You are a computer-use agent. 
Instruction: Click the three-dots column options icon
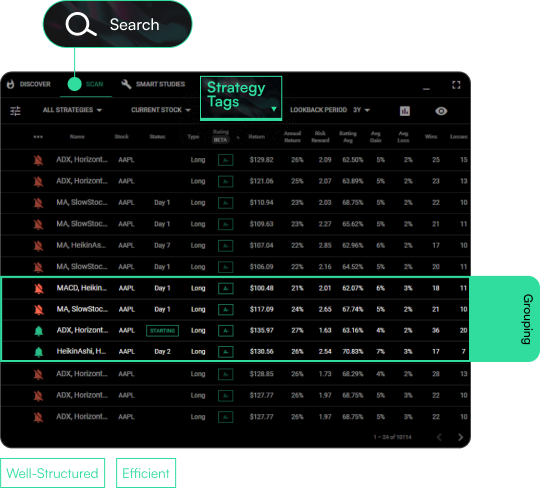(38, 137)
